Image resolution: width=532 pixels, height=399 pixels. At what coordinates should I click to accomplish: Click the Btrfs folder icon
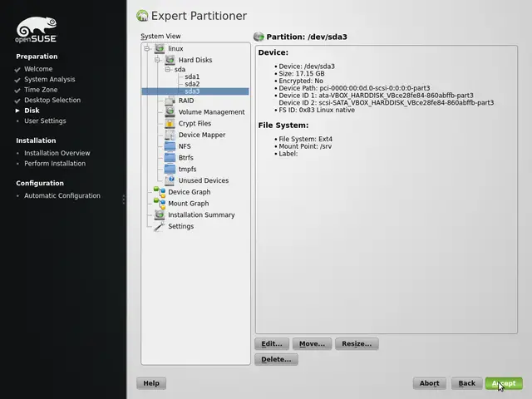point(170,157)
